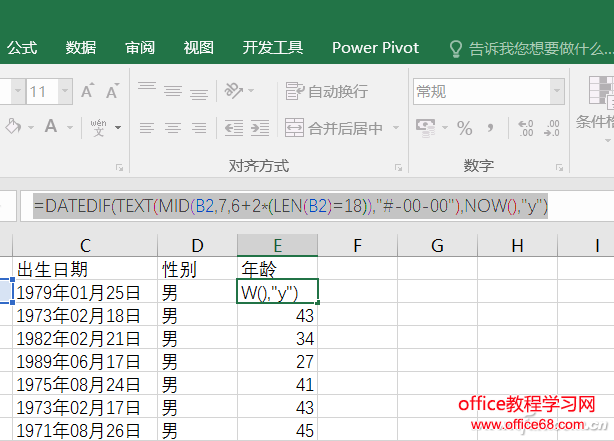Select column E header
This screenshot has width=614, height=441.
(278, 246)
